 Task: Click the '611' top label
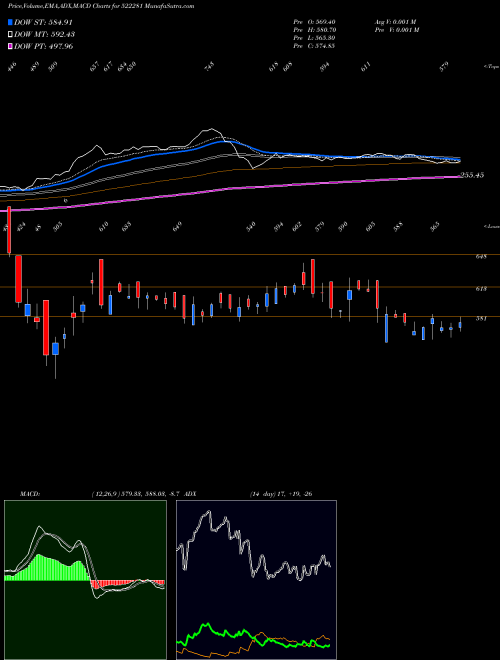[x=366, y=67]
